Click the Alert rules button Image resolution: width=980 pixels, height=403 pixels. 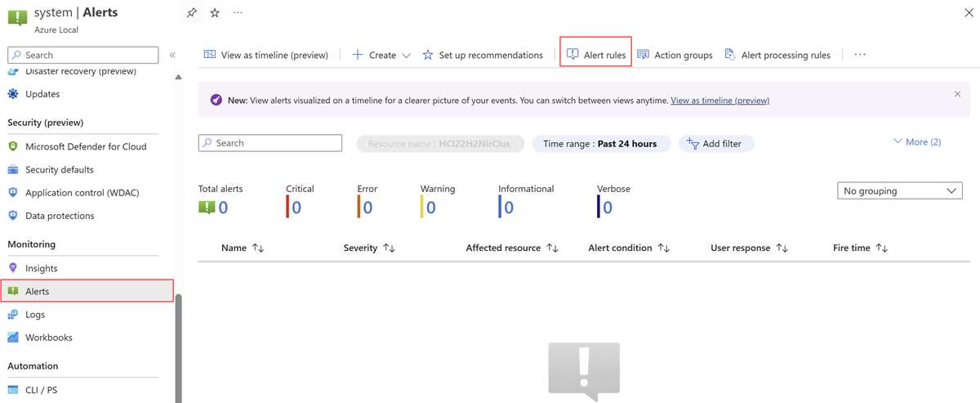coord(596,55)
